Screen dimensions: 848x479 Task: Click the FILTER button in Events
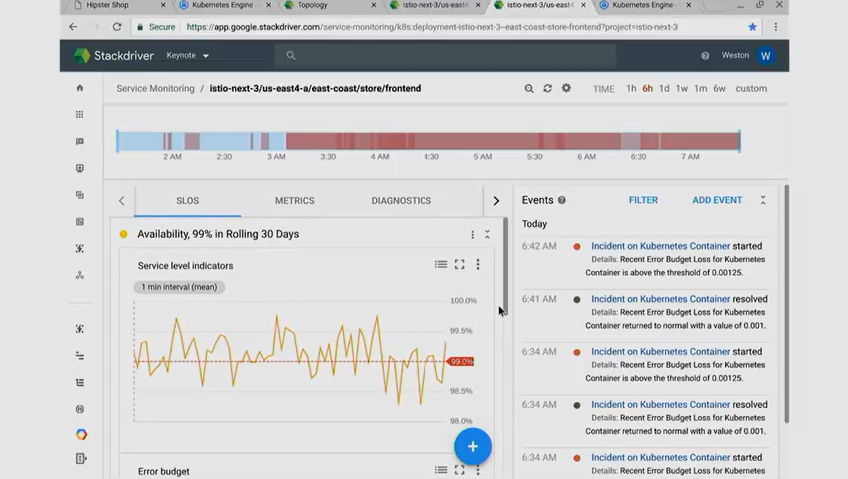pos(643,200)
